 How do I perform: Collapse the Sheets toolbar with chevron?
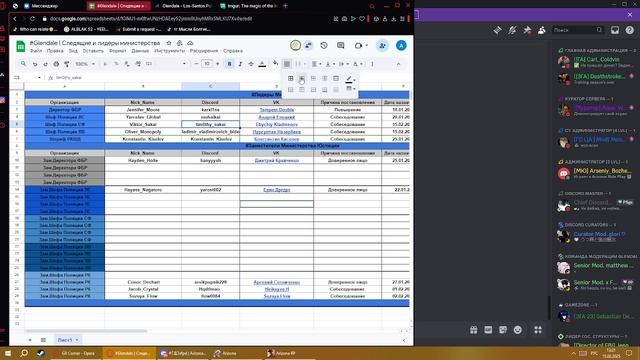tap(398, 64)
